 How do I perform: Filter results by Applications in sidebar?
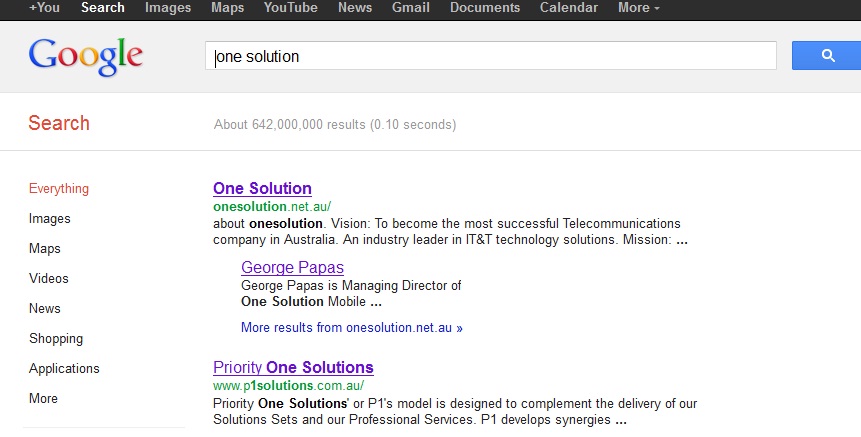coord(64,368)
